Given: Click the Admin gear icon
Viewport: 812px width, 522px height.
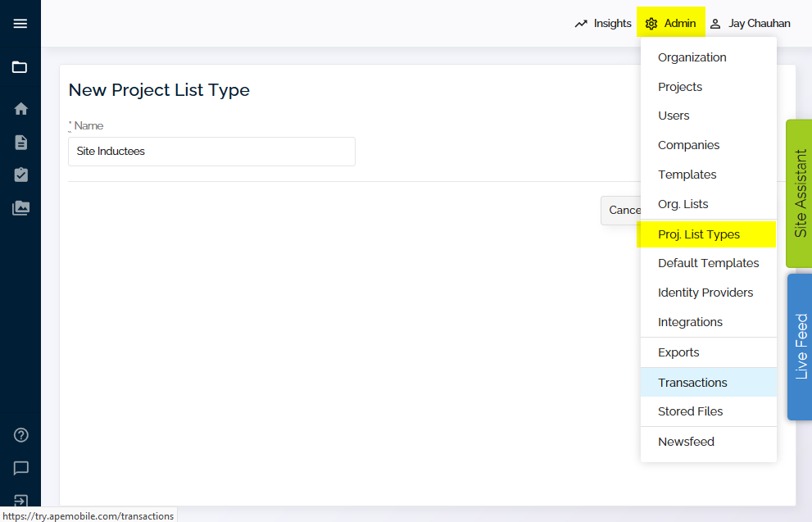Looking at the screenshot, I should [651, 24].
